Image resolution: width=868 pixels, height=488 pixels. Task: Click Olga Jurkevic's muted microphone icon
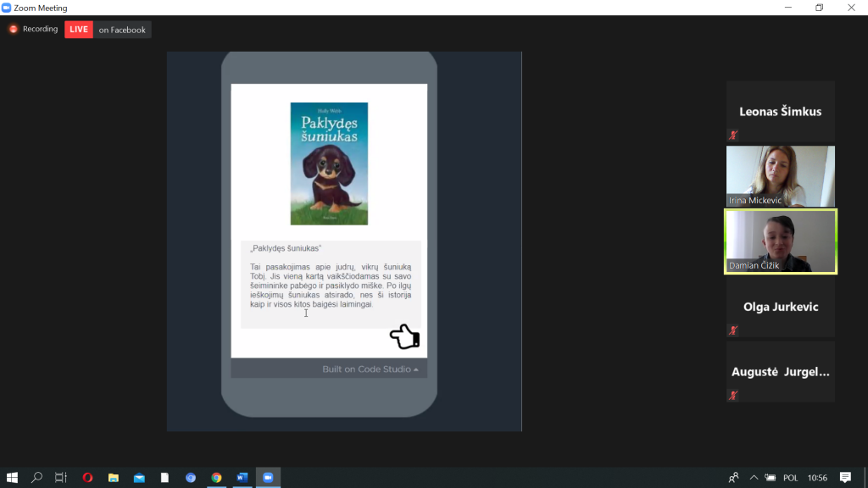tap(733, 330)
